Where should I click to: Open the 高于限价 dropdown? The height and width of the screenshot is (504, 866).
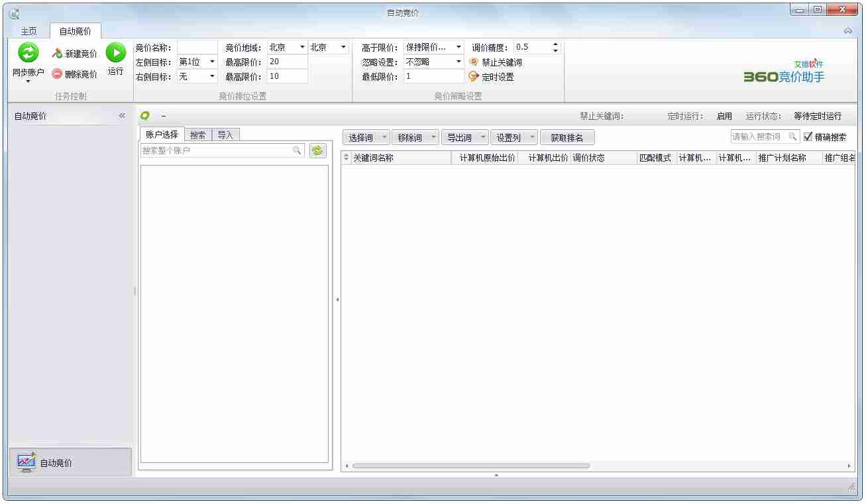tap(459, 48)
